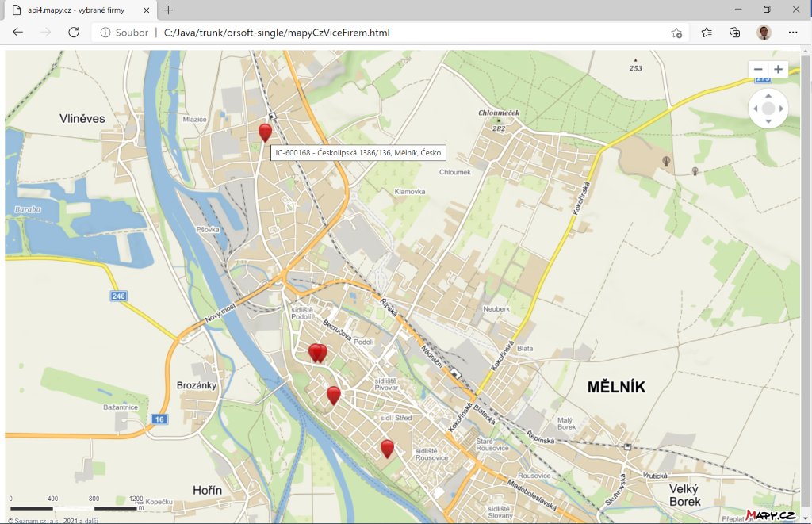Pan map right with compass arrow
The width and height of the screenshot is (812, 524).
[782, 109]
